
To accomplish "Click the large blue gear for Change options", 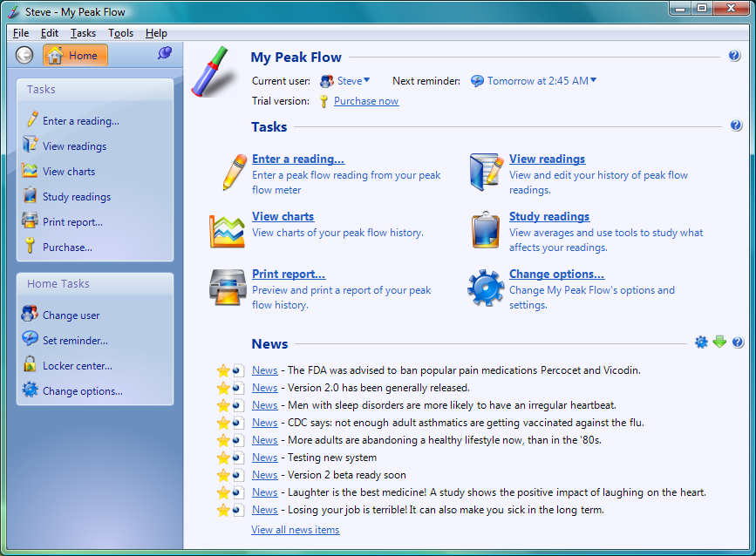I will [x=486, y=288].
